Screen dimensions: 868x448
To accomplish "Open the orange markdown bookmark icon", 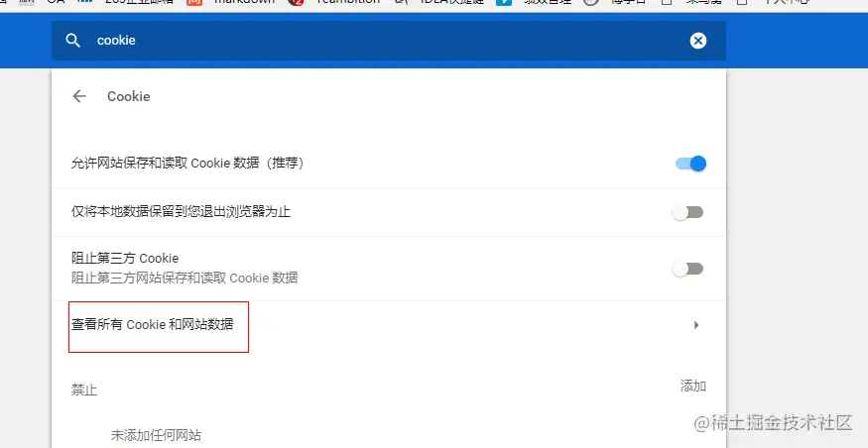I will 194,2.
